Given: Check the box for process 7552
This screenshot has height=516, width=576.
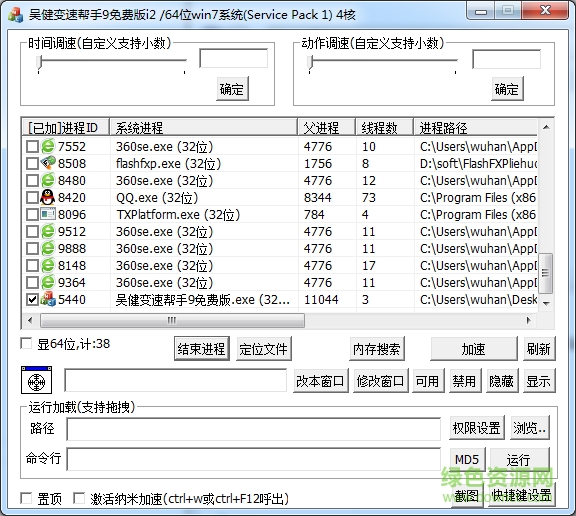Looking at the screenshot, I should click(32, 147).
